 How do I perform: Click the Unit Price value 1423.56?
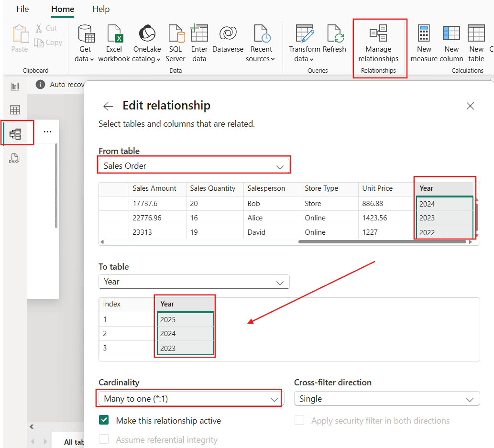click(x=387, y=218)
